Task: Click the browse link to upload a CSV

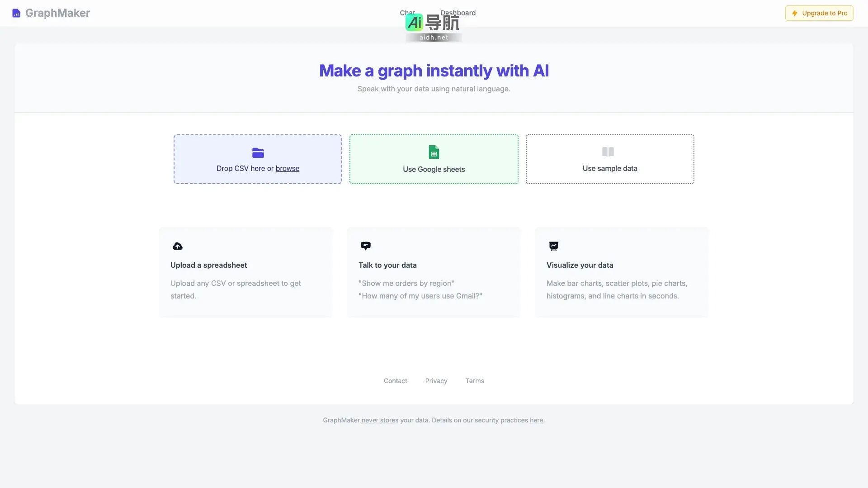Action: (x=288, y=168)
